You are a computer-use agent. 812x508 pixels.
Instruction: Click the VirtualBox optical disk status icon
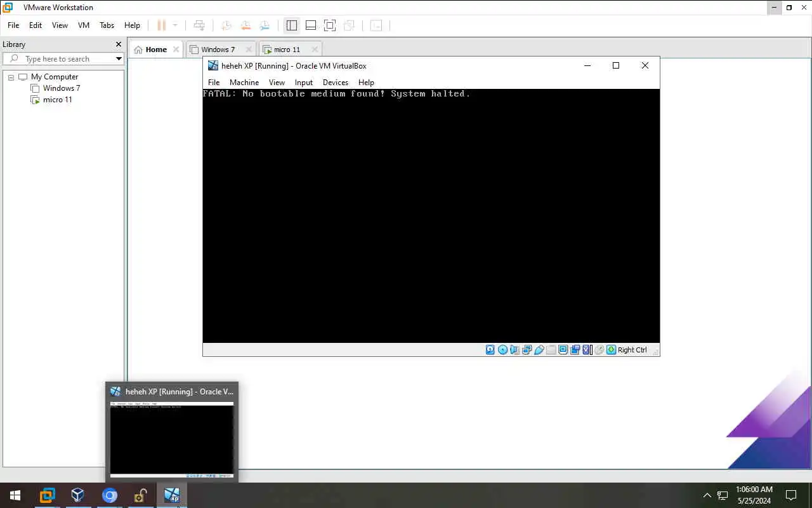pyautogui.click(x=502, y=350)
